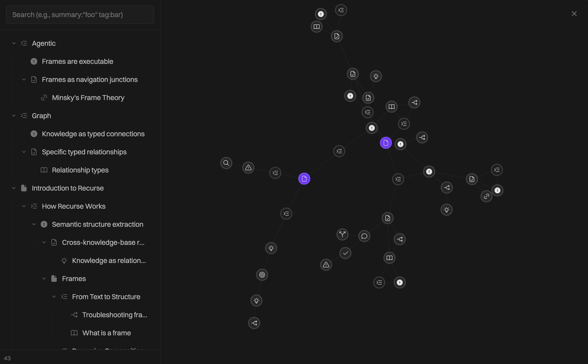Collapse the Graph section

coord(14,116)
